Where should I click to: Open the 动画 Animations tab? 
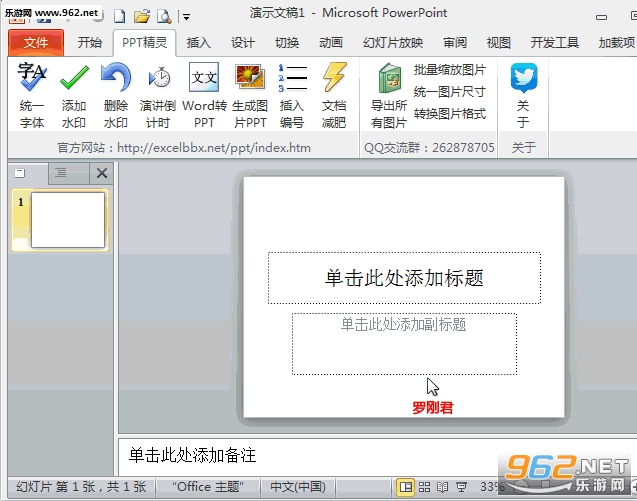click(x=331, y=42)
